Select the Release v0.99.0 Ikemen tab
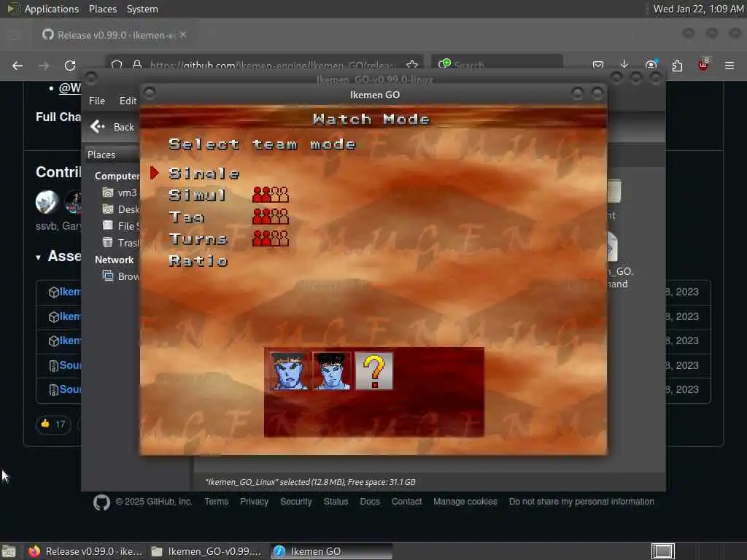This screenshot has height=560, width=747. tap(115, 35)
